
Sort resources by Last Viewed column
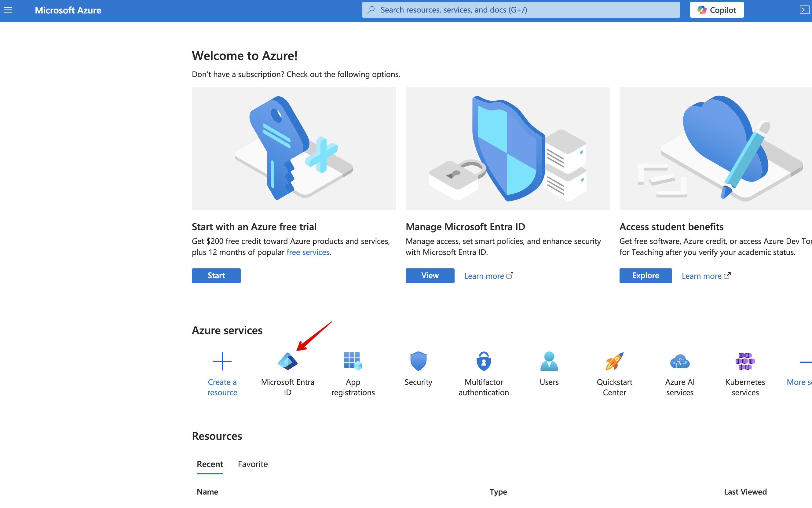(745, 491)
